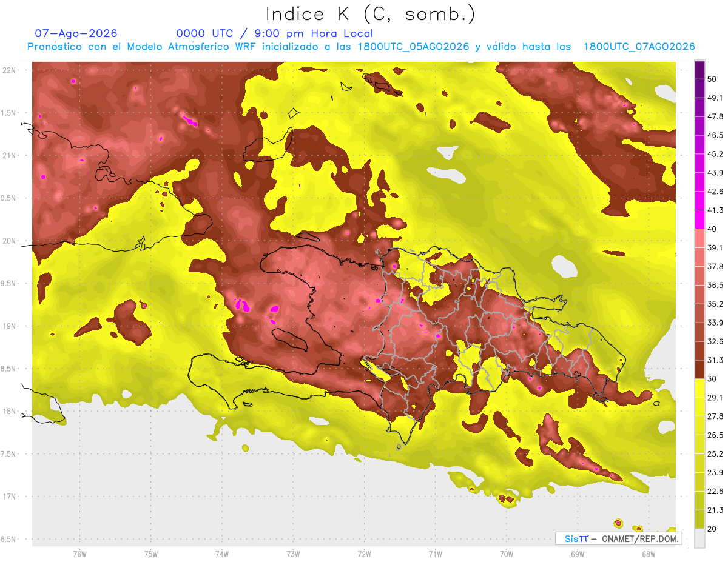Click the '74W' longitude label

pos(221,554)
